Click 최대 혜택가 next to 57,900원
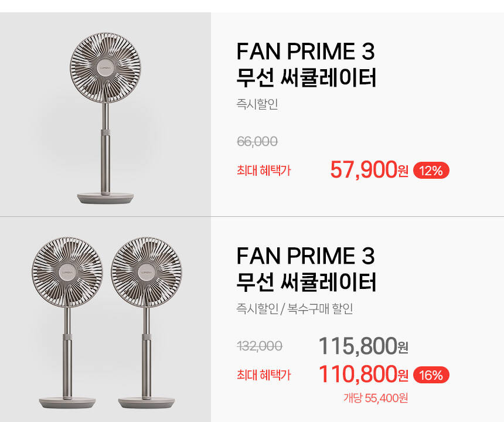 pyautogui.click(x=264, y=171)
